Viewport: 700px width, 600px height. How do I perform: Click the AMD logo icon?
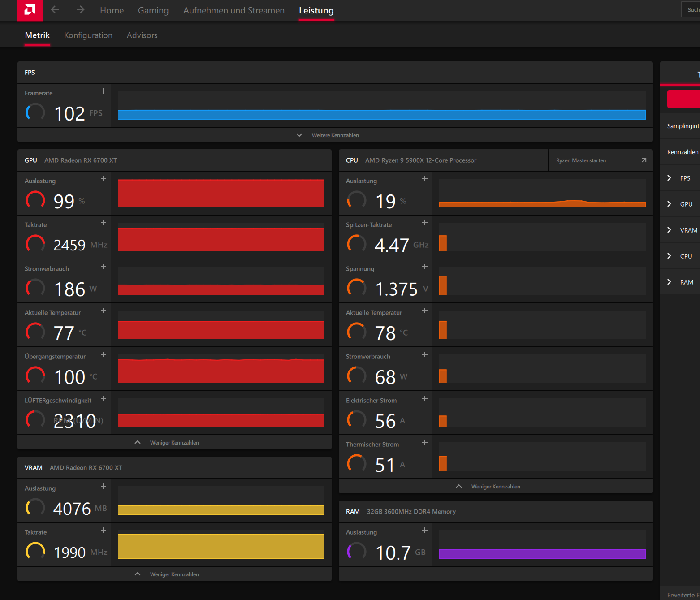[x=30, y=10]
